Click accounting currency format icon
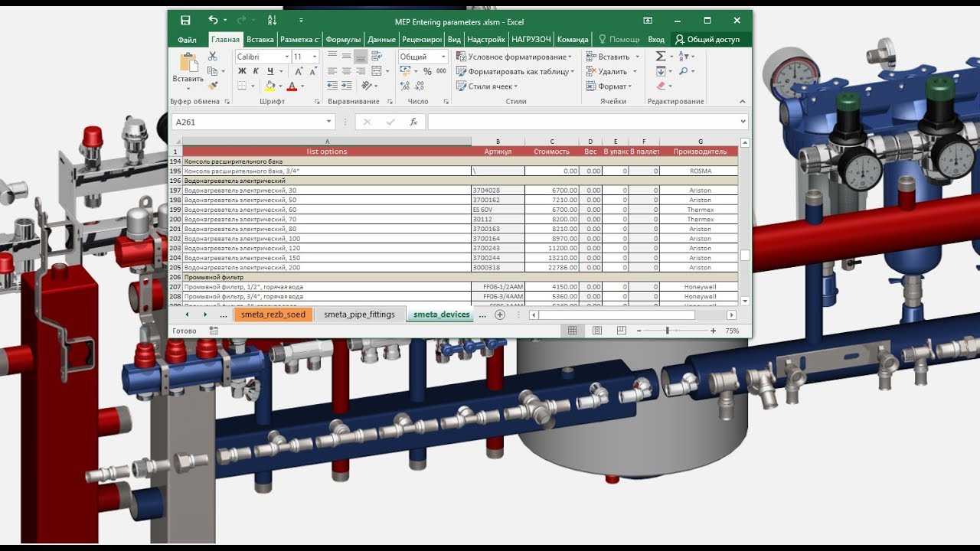Image resolution: width=980 pixels, height=551 pixels. coord(405,71)
